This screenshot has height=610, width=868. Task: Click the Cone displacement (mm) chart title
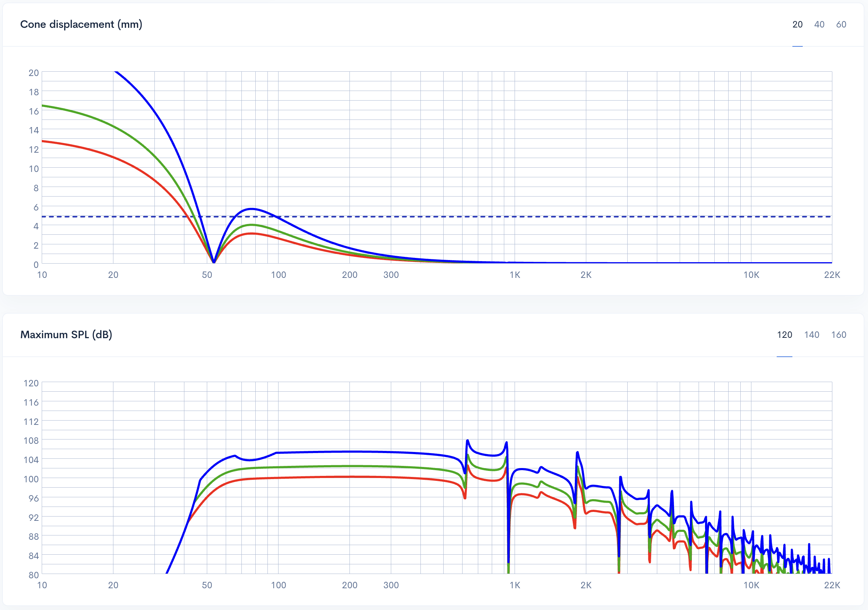point(81,25)
